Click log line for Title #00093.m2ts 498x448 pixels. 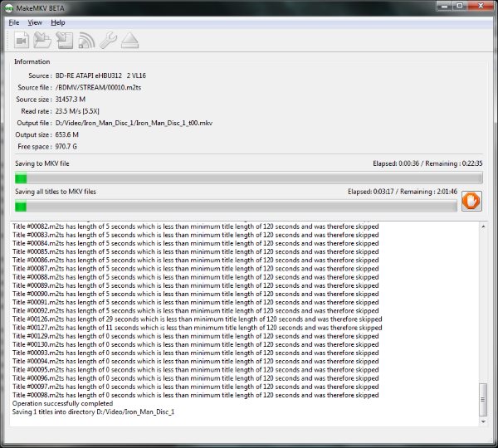point(195,353)
